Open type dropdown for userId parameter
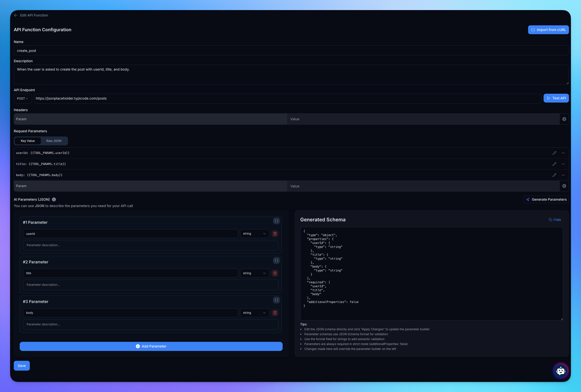The height and width of the screenshot is (392, 581). 255,234
